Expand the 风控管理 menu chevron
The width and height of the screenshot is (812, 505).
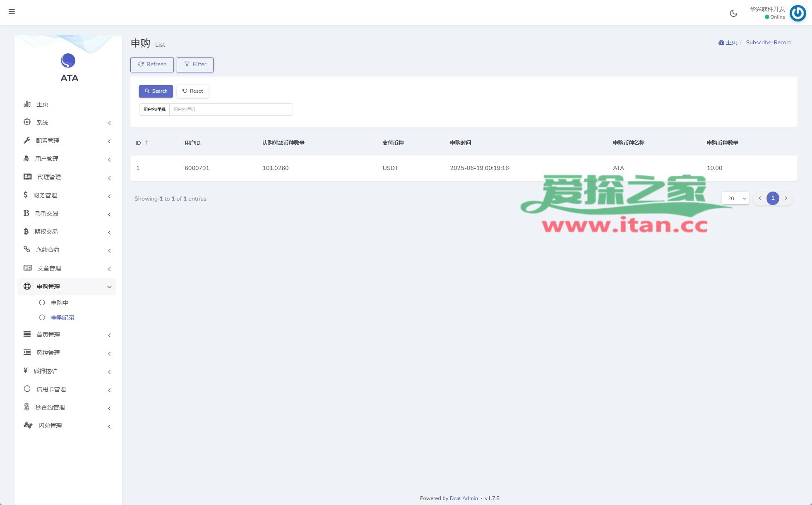pyautogui.click(x=109, y=354)
